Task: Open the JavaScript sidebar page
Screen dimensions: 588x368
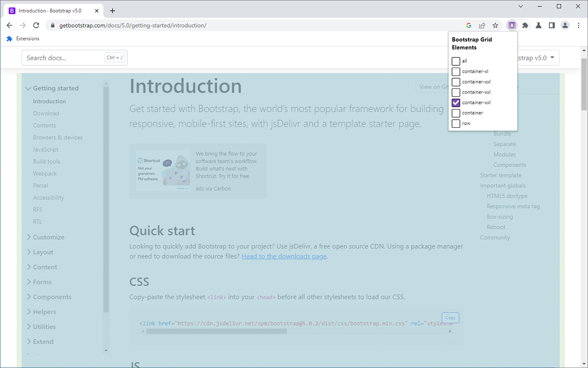Action: (x=46, y=149)
